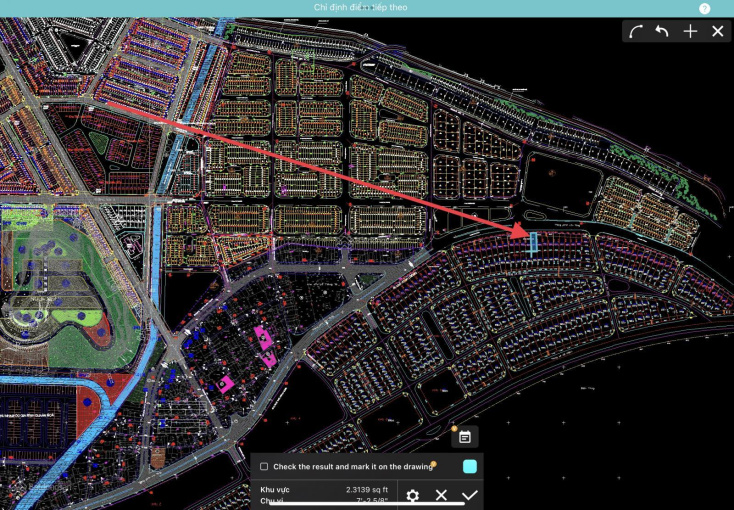Open help via the question mark icon
Screen dimensions: 734x510
[705, 8]
